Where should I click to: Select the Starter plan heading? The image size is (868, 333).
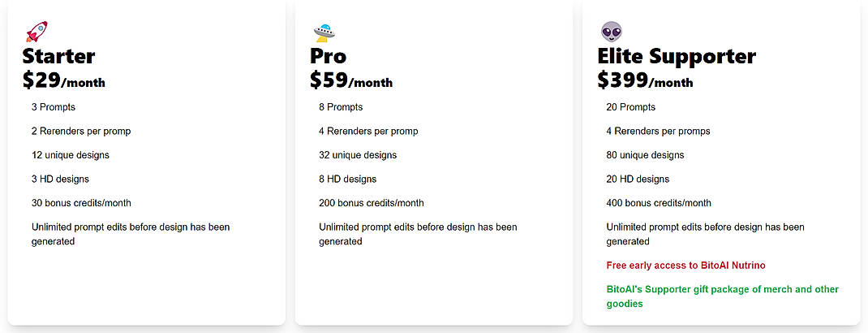pyautogui.click(x=58, y=56)
